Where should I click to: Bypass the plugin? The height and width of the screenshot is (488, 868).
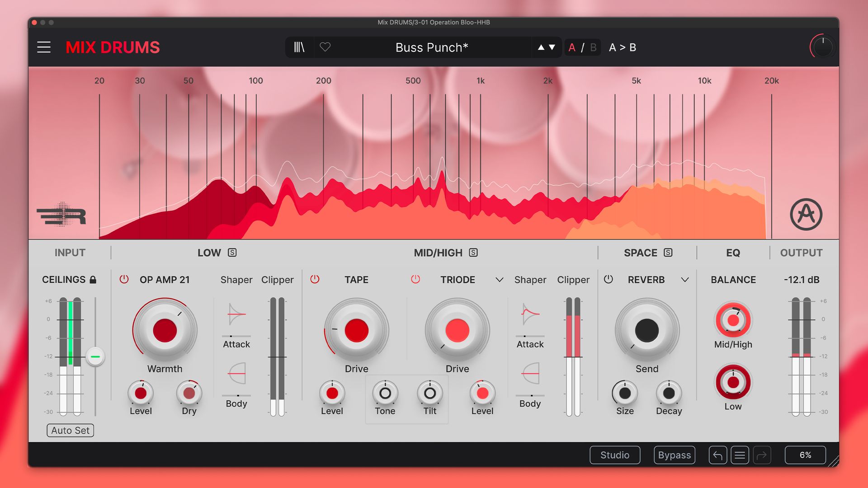(674, 455)
